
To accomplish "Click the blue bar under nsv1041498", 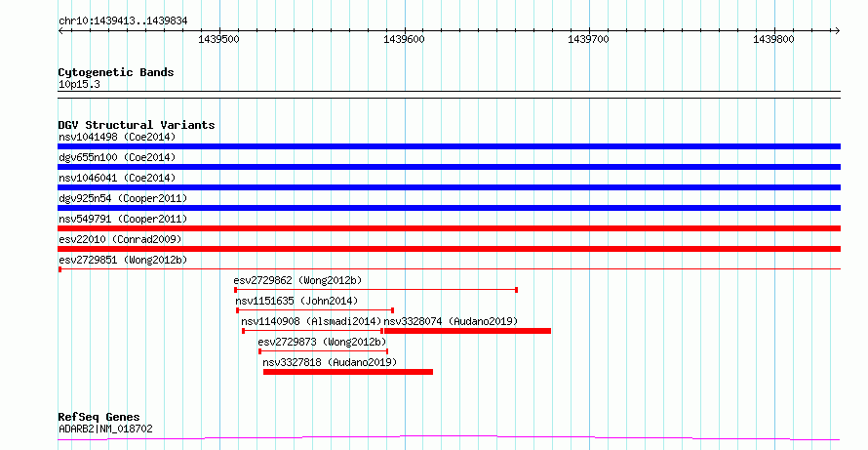I will [449, 146].
